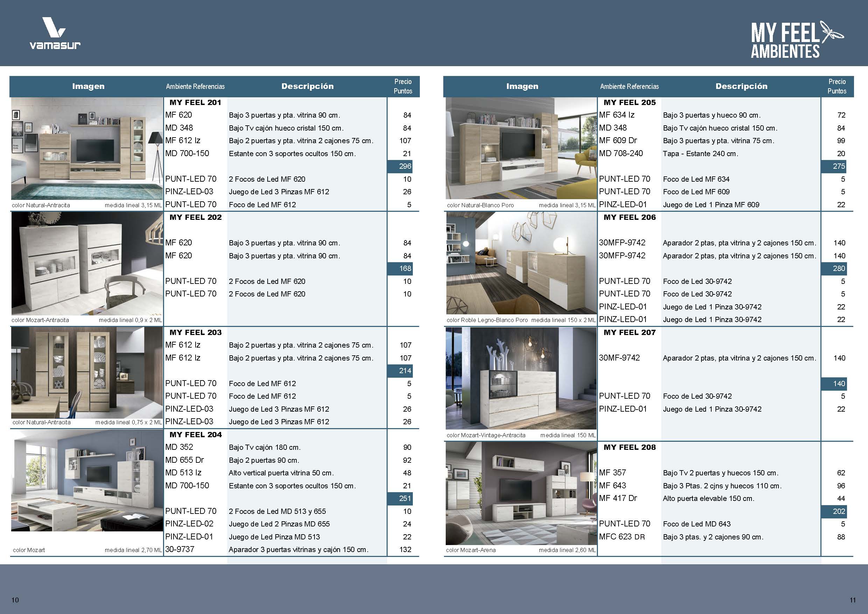Click total 275 in MY FEEL 205

point(834,167)
